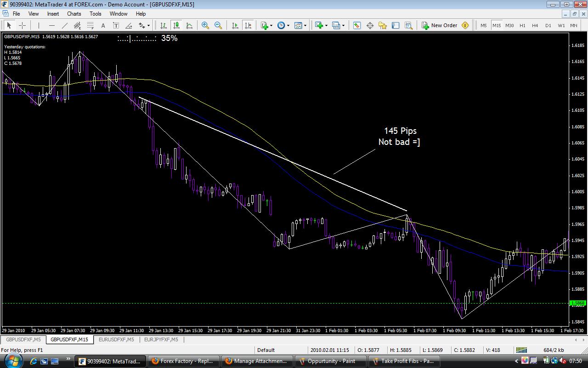Set timeframe to W1
This screenshot has width=588, height=368.
click(561, 25)
